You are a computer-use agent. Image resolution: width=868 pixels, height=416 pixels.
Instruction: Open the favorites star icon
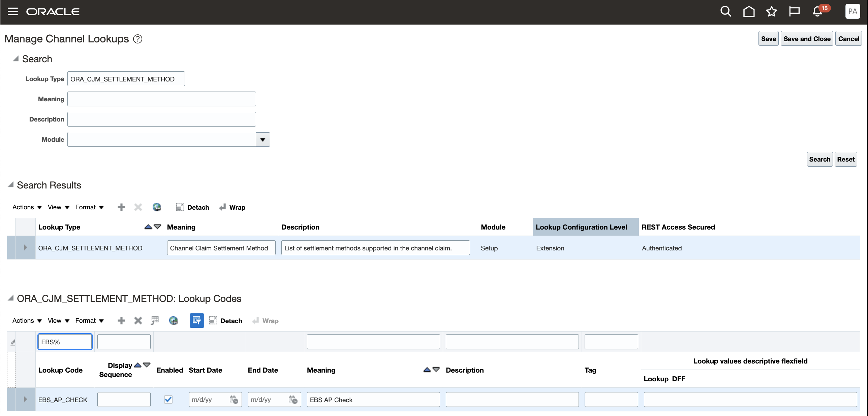(771, 11)
